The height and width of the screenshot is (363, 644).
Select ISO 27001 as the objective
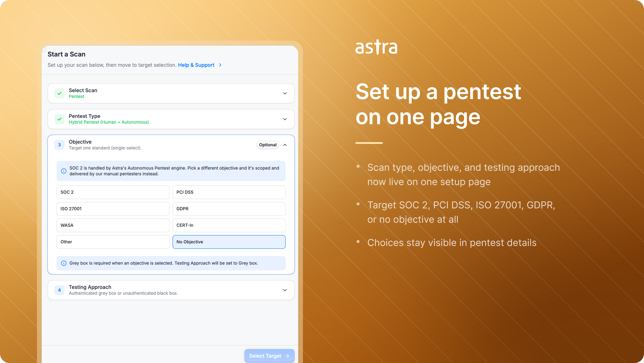click(x=113, y=209)
